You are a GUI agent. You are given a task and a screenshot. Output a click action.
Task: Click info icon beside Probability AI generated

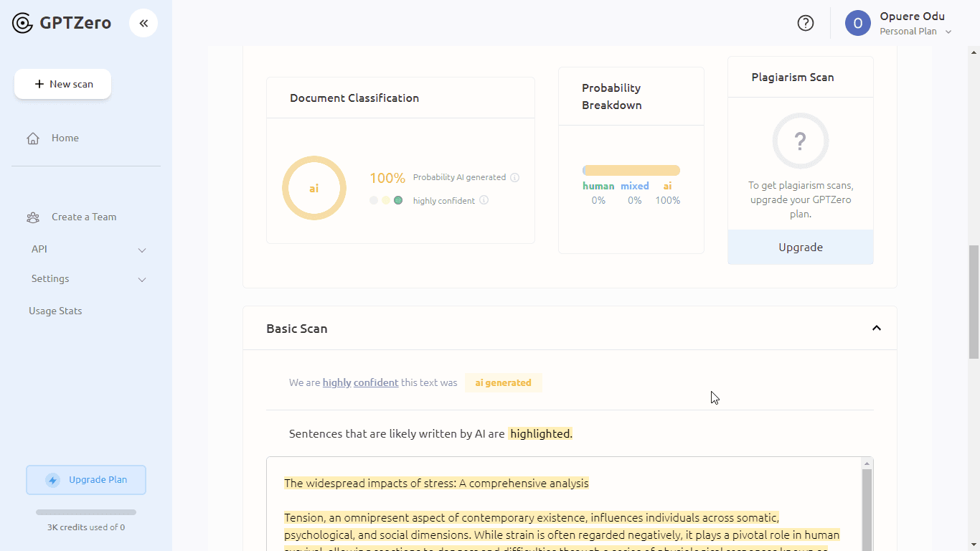click(514, 177)
